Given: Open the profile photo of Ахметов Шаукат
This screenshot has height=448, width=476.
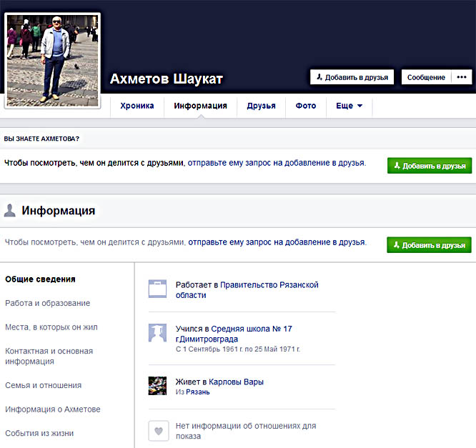Looking at the screenshot, I should (x=52, y=61).
